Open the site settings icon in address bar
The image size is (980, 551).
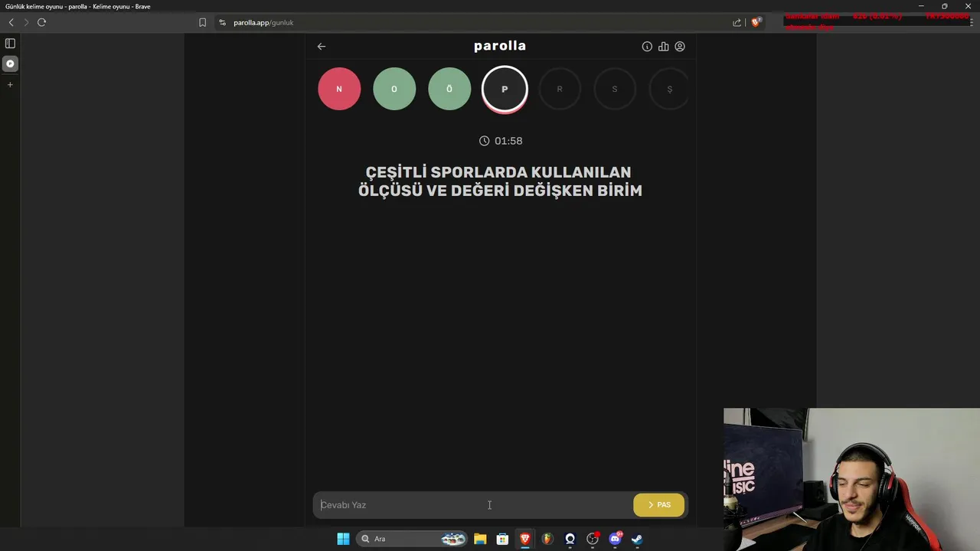[223, 22]
